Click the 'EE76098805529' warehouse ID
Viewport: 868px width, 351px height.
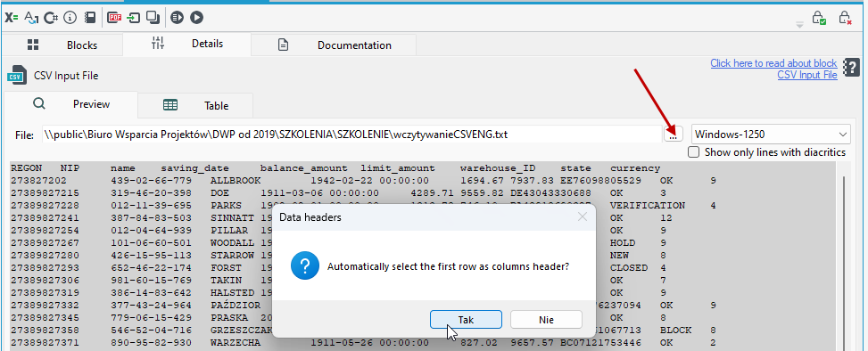pyautogui.click(x=600, y=181)
